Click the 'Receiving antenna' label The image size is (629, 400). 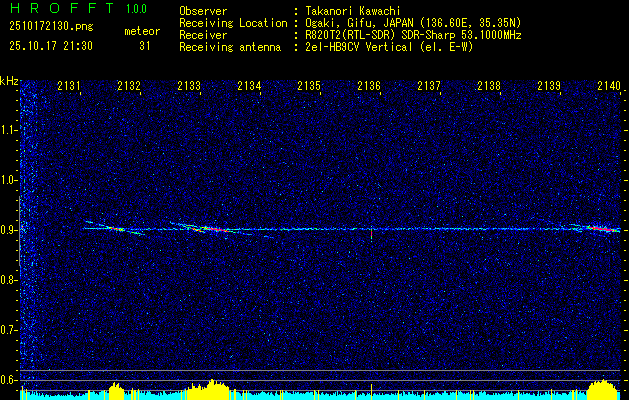click(x=230, y=47)
